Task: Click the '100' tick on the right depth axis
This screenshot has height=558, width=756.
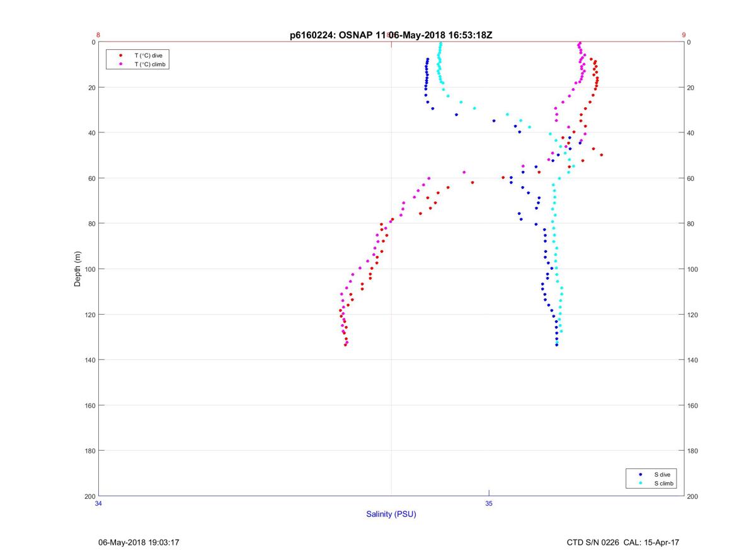Action: tap(692, 269)
